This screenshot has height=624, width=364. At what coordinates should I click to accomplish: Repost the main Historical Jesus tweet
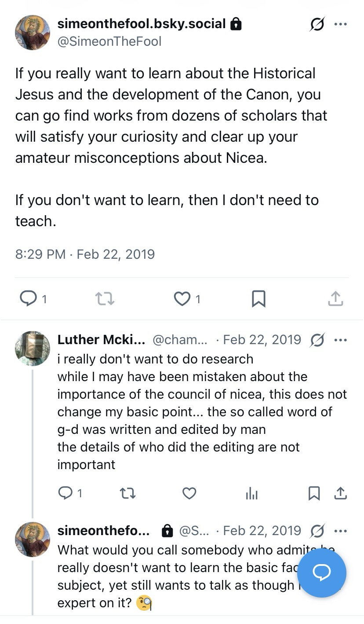[x=105, y=299]
